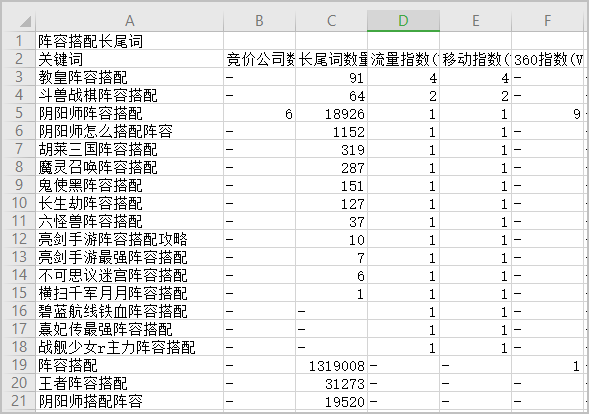Select cell 碧蓝航线铁血阵容搭配

click(x=130, y=311)
